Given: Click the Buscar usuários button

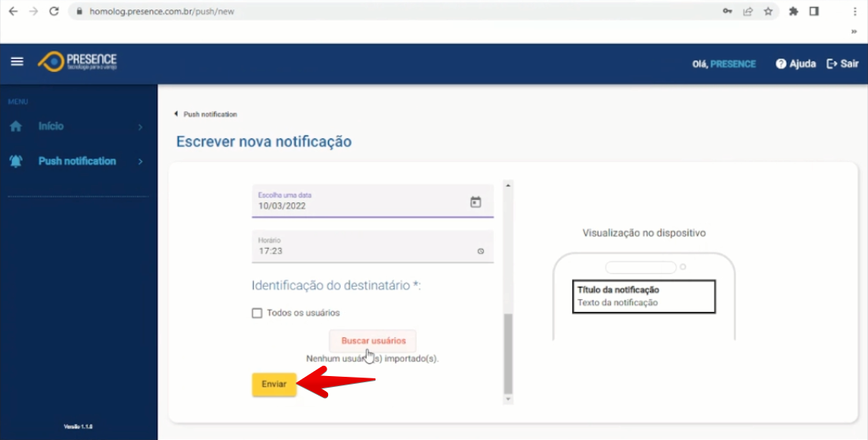Looking at the screenshot, I should click(372, 340).
